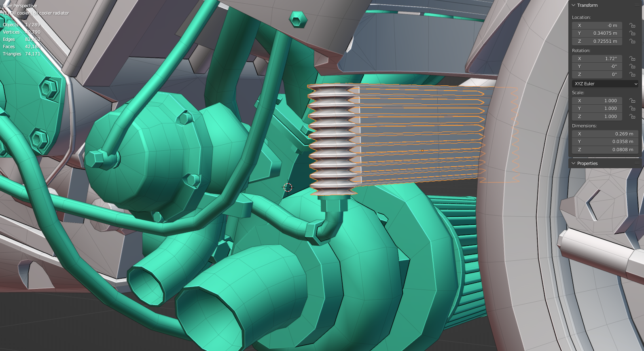Collapse the Transform panel
The width and height of the screenshot is (644, 351).
pos(573,5)
